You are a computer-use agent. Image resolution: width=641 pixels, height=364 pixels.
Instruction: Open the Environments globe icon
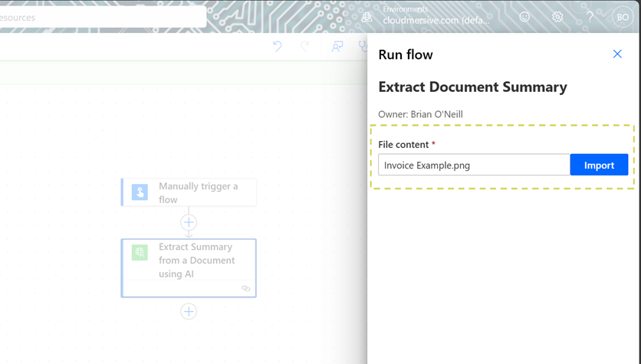coord(367,17)
